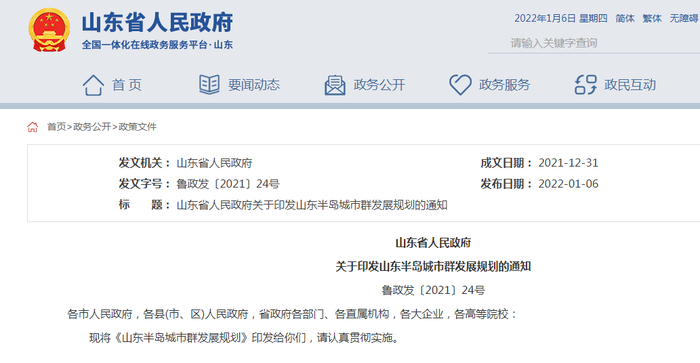Open the 首页 navigation menu item

pos(127,85)
